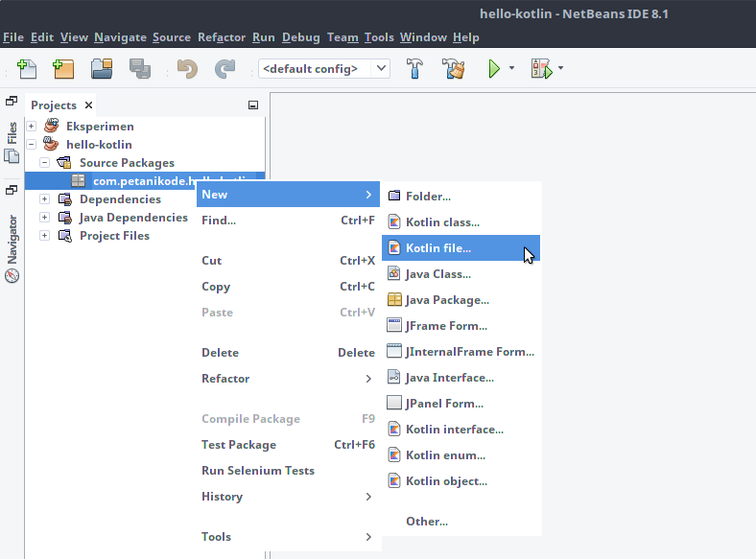Click restore window icon above Files
The width and height of the screenshot is (756, 559).
point(12,102)
